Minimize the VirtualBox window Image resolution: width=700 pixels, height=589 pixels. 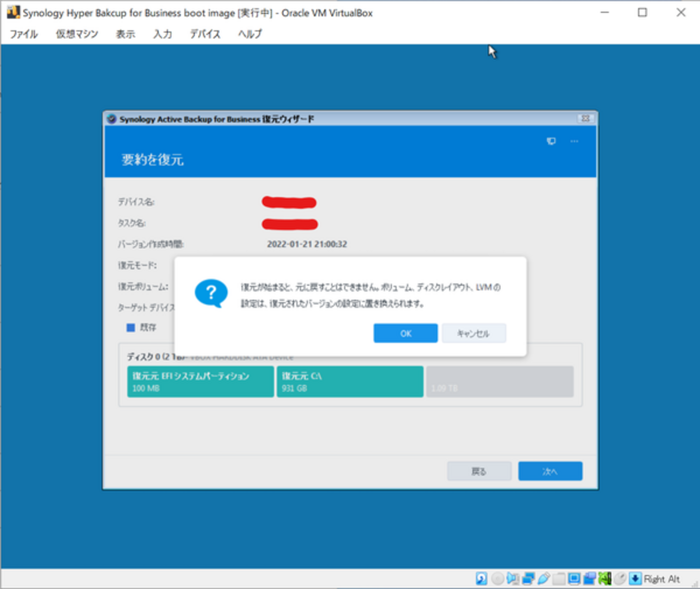click(x=605, y=12)
